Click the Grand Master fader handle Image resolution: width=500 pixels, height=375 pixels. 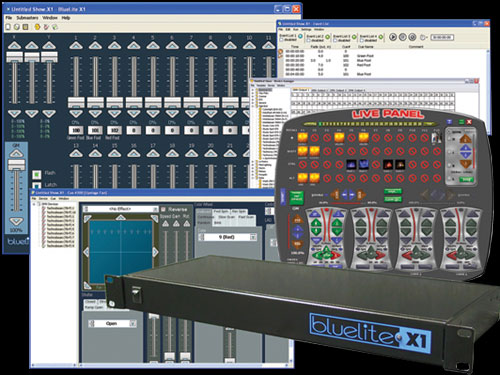point(16,165)
